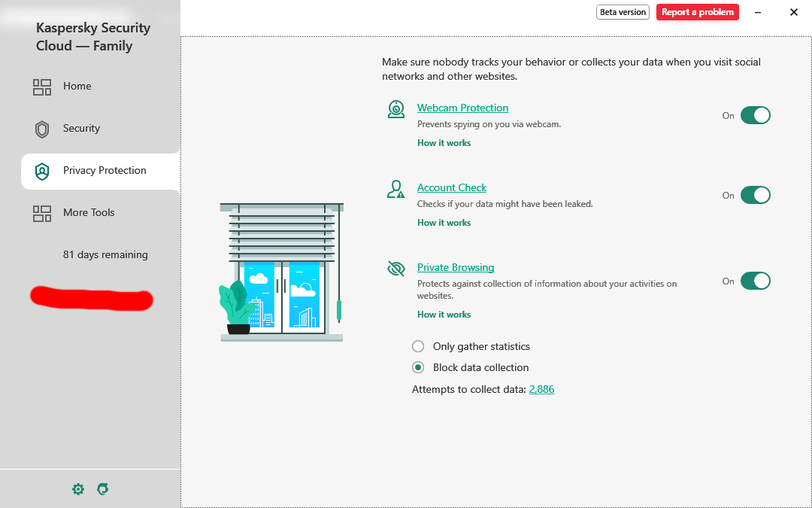Image resolution: width=812 pixels, height=508 pixels.
Task: Click the On label next to Account Check
Action: point(728,196)
